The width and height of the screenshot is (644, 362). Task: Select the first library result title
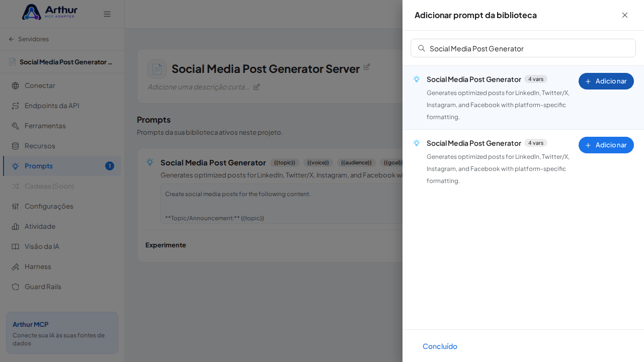click(474, 79)
